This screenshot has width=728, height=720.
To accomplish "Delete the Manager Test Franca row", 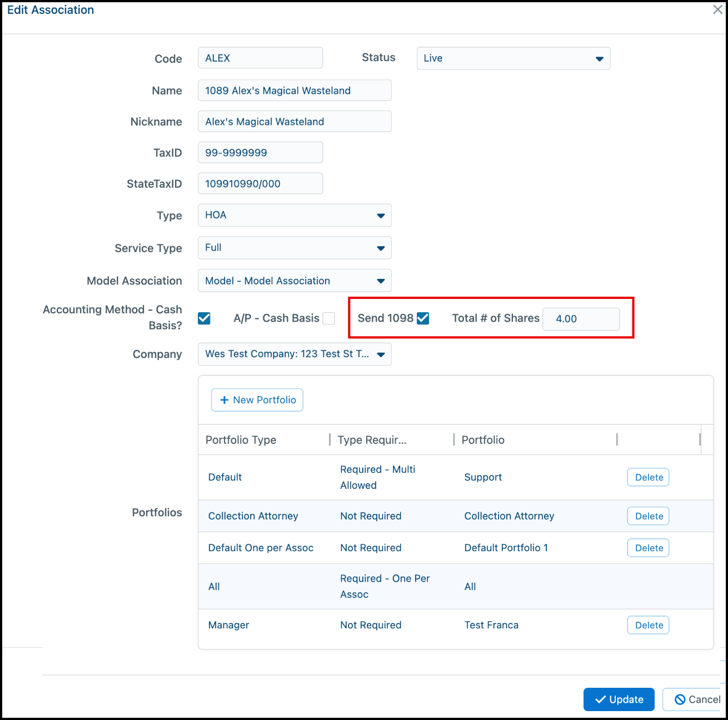I will (648, 625).
